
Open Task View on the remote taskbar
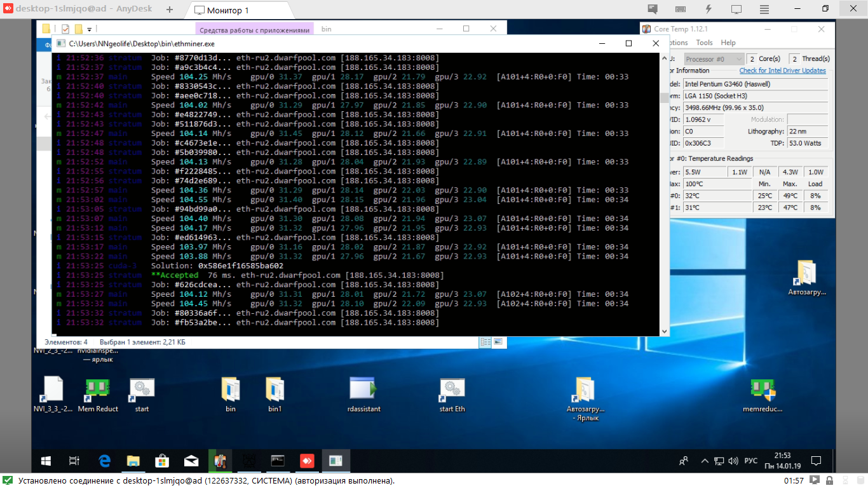74,461
